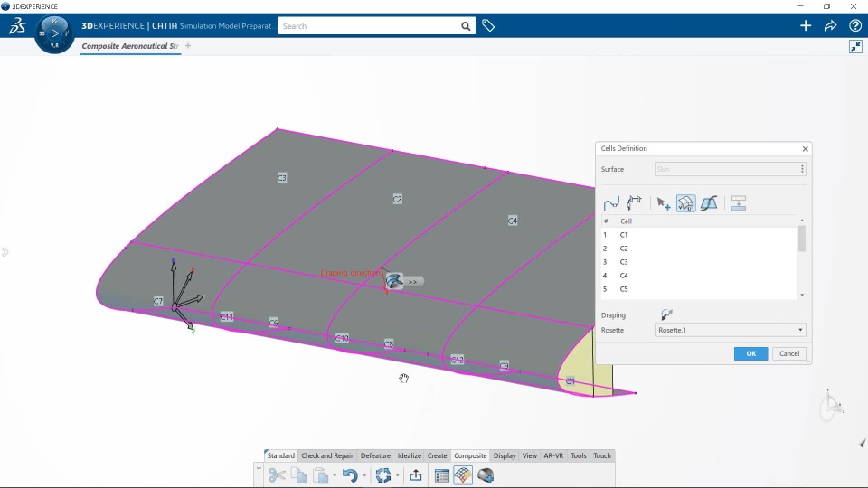Viewport: 868px width, 488px height.
Task: Switch to the Display tab
Action: click(505, 455)
